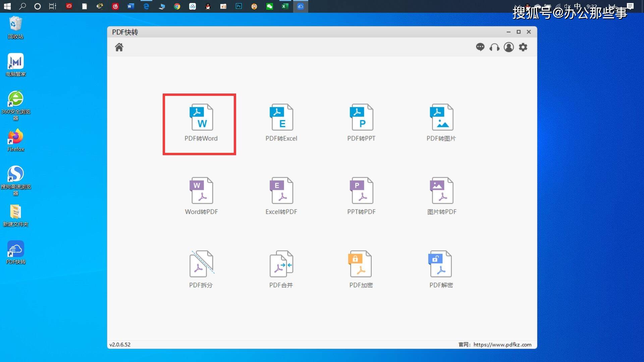Open the 图片转PDF converter
This screenshot has width=644, height=362.
click(441, 196)
